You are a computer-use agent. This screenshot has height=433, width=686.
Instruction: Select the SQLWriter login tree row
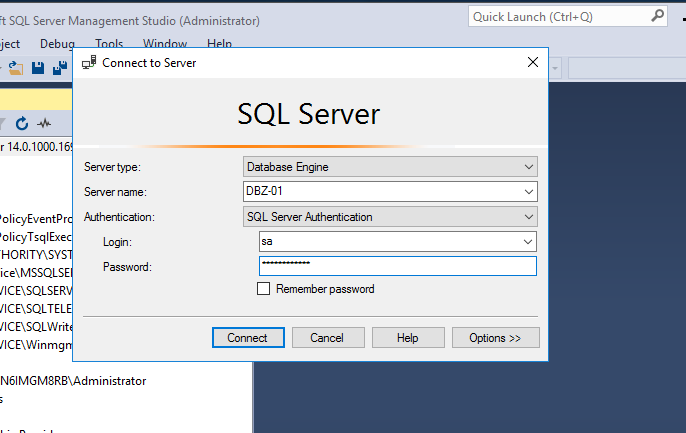coord(36,327)
